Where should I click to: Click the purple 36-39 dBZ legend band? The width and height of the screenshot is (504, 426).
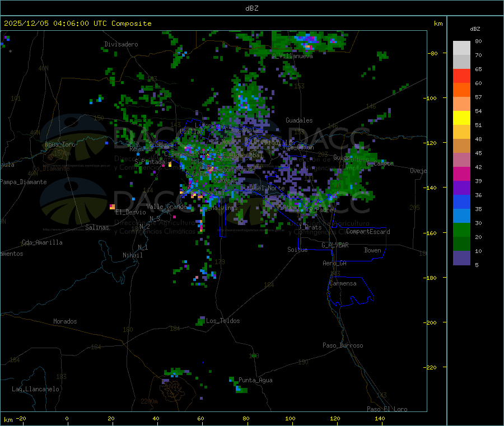461,188
